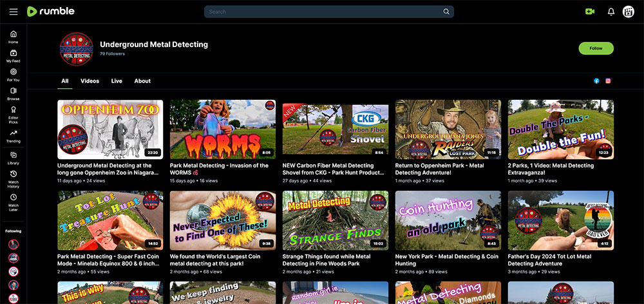Go to Home in sidebar
Viewport: 644px width, 304px height.
coord(13,37)
